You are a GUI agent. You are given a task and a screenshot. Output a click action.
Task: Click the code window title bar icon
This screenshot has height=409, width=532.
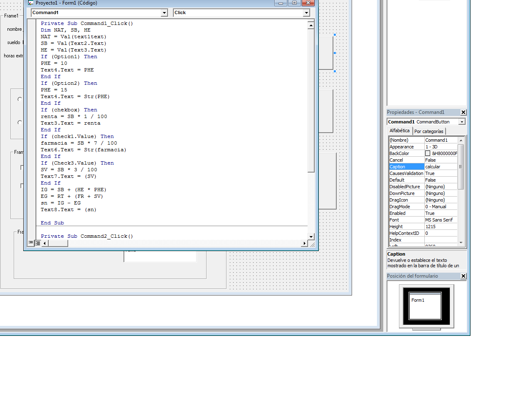click(31, 2)
